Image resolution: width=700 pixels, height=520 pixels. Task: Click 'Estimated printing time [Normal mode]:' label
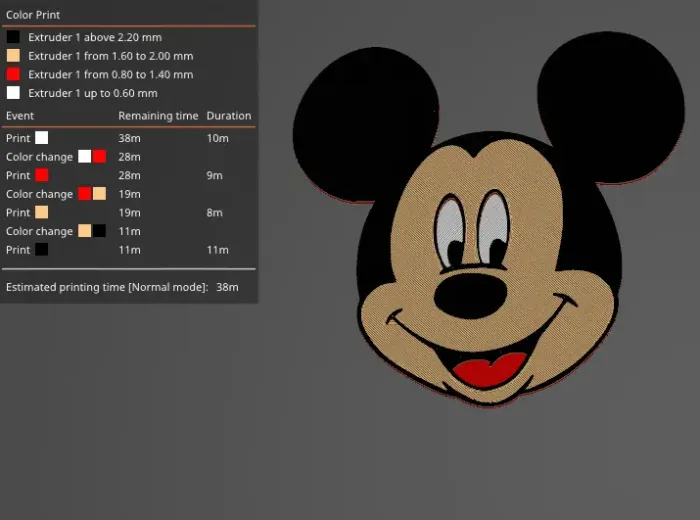pos(107,287)
